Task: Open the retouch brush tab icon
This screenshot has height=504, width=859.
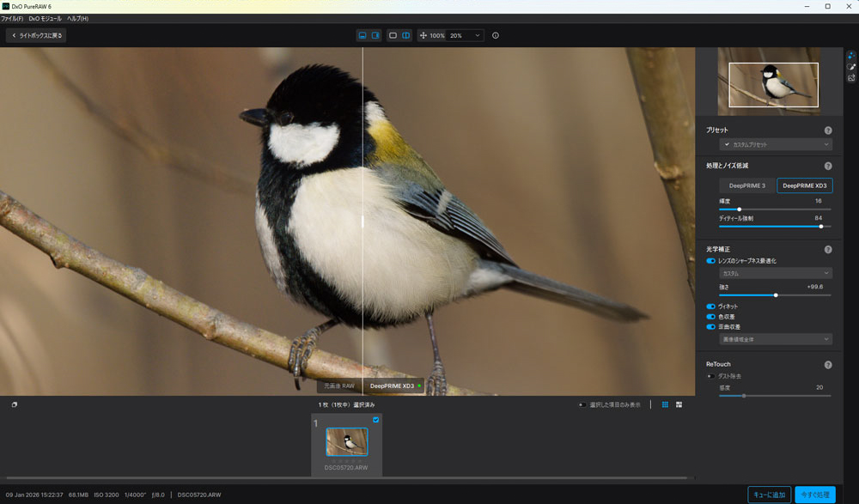Action: [851, 66]
